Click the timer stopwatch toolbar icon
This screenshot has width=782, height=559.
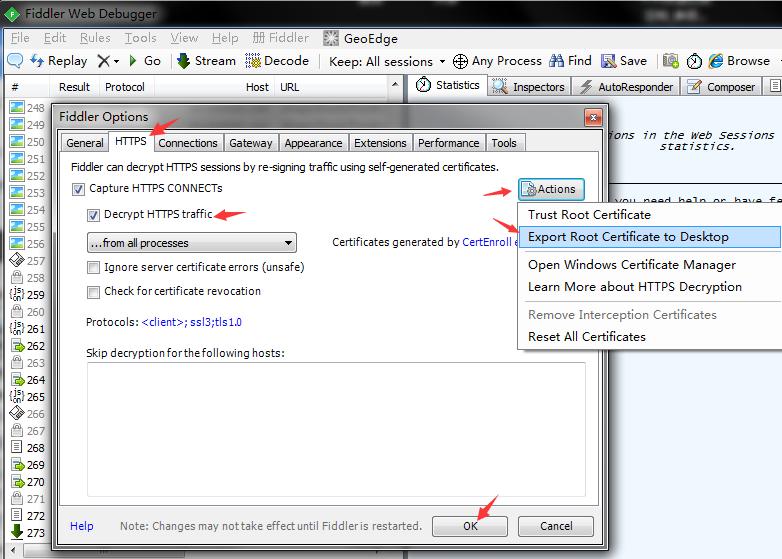click(x=694, y=61)
